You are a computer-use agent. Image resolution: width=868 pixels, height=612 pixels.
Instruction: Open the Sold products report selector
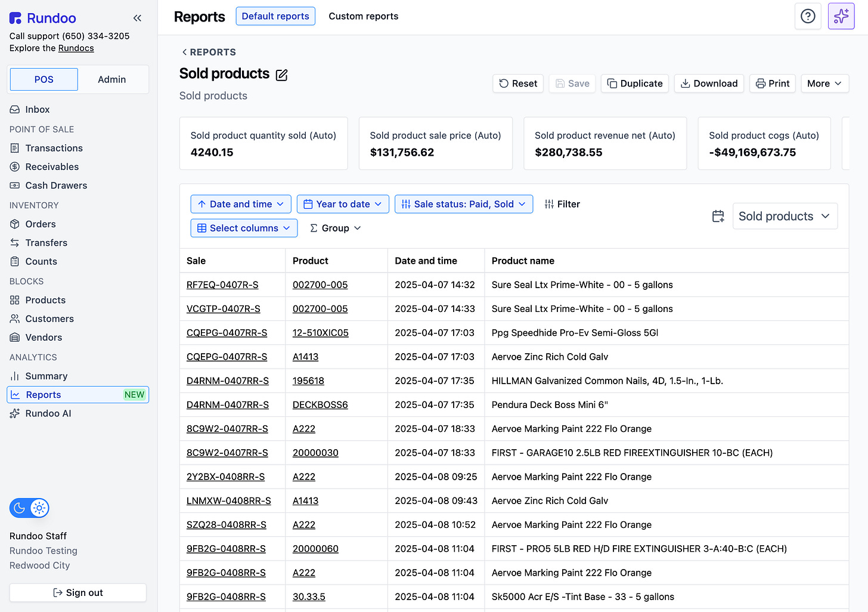click(x=785, y=216)
